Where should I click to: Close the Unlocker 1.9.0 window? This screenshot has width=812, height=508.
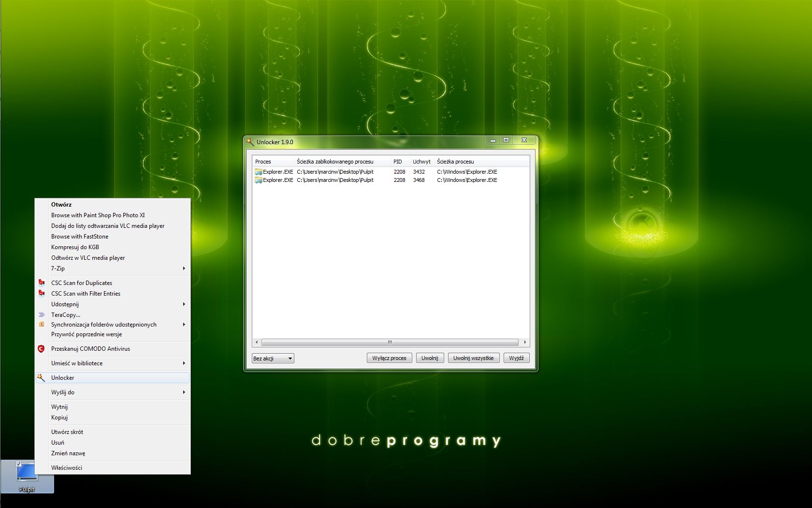click(x=524, y=140)
